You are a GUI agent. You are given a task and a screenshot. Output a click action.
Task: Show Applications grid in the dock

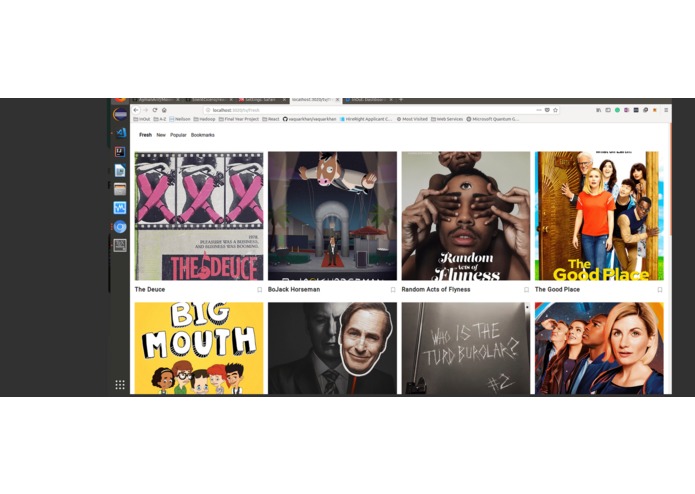120,385
